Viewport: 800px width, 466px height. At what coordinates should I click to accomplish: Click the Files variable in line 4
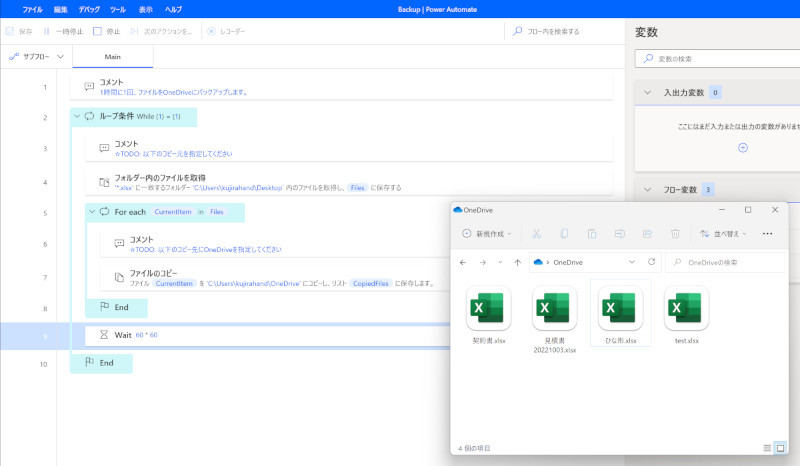pyautogui.click(x=358, y=188)
